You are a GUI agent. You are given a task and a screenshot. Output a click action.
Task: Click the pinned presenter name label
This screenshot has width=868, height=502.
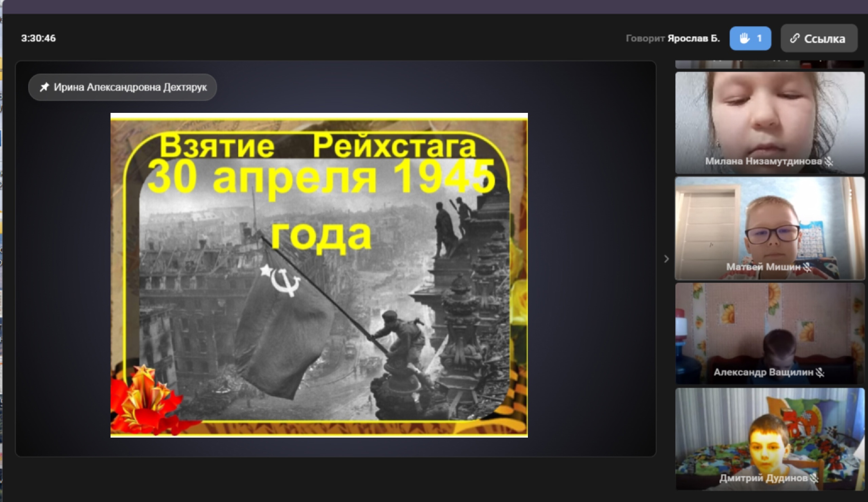pos(122,87)
